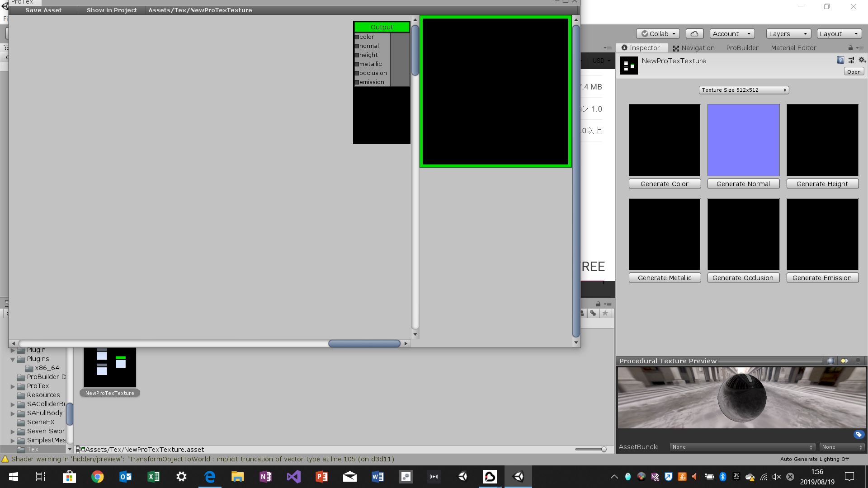This screenshot has width=868, height=488.
Task: Select the NewProTexTexture asset thumbnail
Action: pos(110,367)
